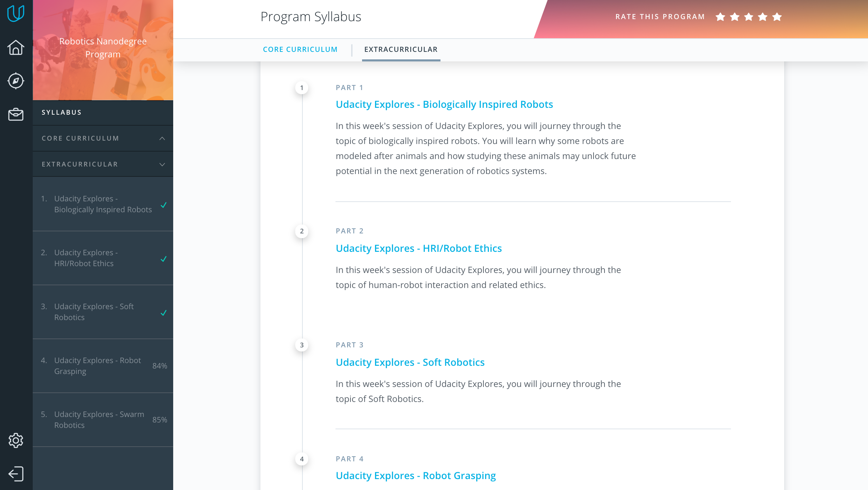Click checkmark beside HRI/Robot Ethics item
Viewport: 868px width, 490px height.
(x=164, y=259)
